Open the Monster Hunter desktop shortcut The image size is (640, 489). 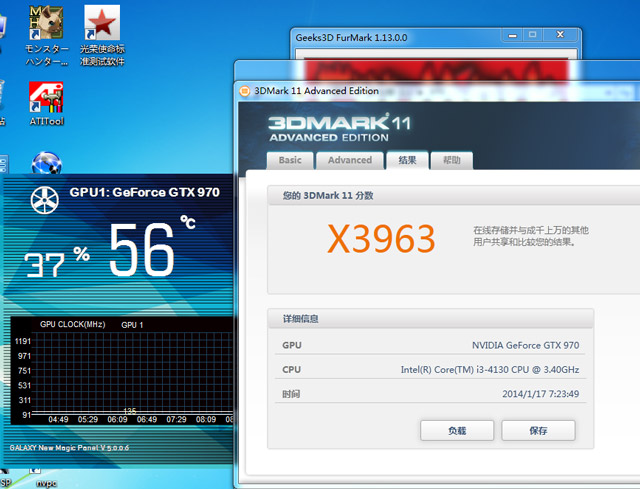click(x=47, y=36)
